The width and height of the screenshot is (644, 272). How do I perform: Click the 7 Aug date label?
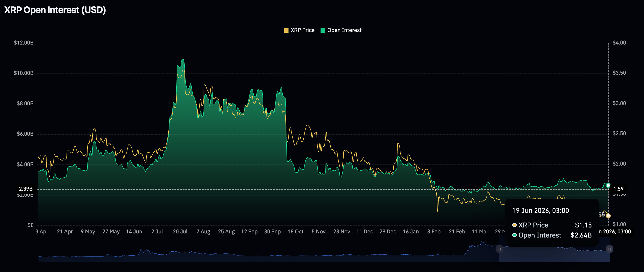[203, 232]
